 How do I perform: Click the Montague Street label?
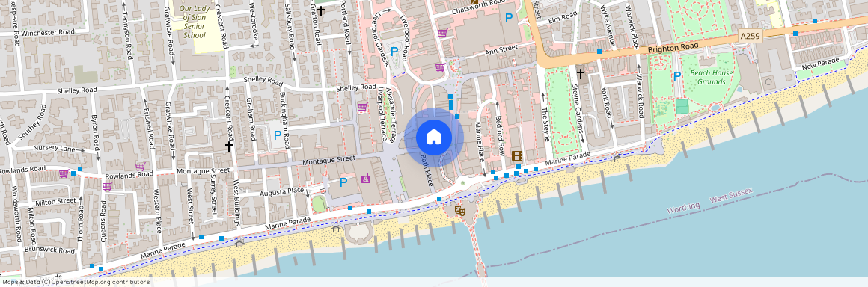[x=329, y=160]
